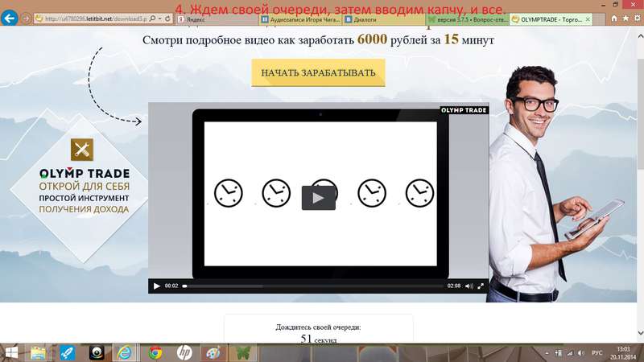
Task: Open Favorites with the star icon
Action: tap(625, 19)
